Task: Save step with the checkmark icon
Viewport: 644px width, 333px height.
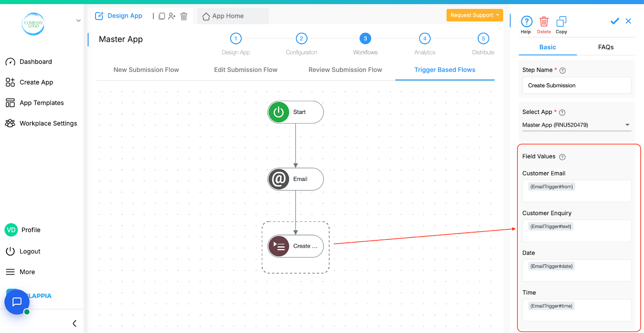Action: click(x=615, y=21)
